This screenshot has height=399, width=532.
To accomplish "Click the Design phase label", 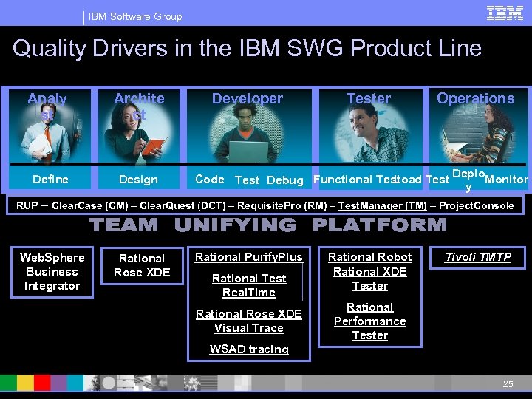I will [138, 179].
